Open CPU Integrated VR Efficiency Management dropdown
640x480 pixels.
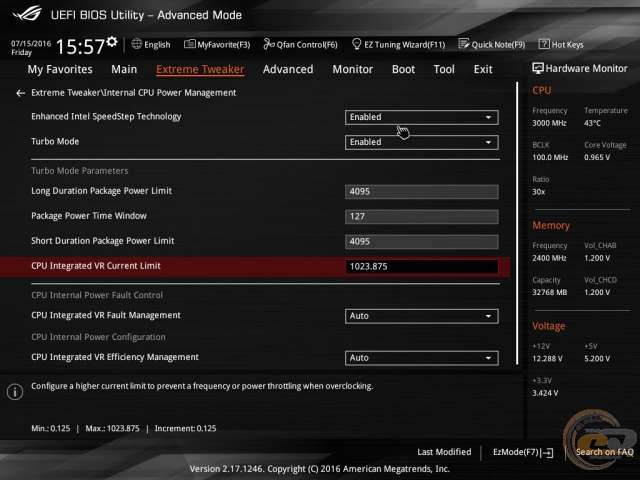point(422,358)
